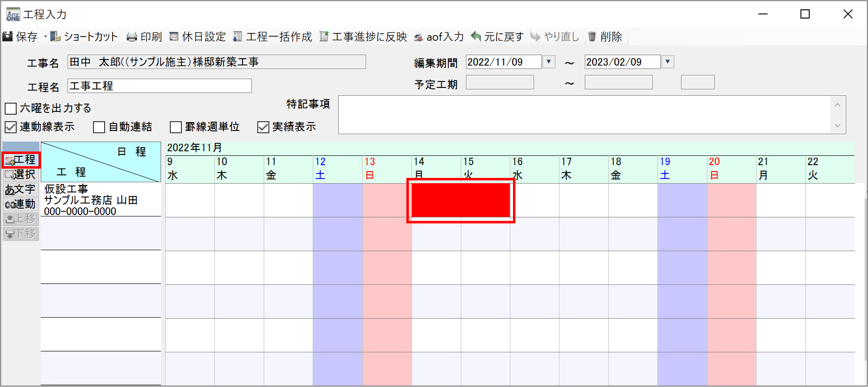
Task: Open the ショートカット shortcut tool
Action: tap(56, 37)
